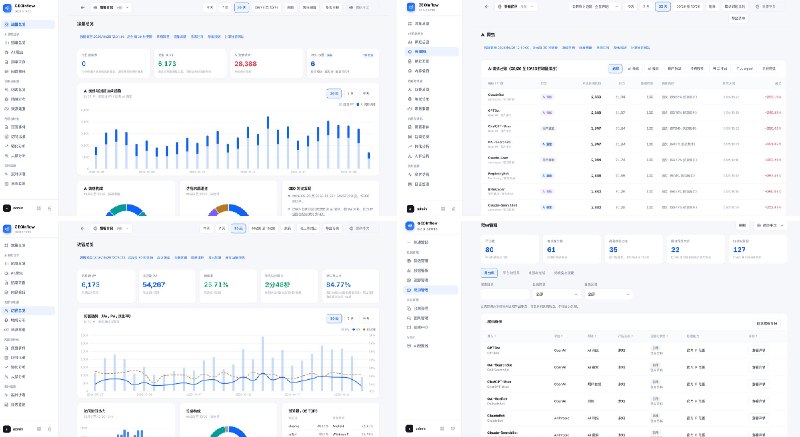Open the second filter combo box in the 80/61/35 panel

tap(608, 294)
